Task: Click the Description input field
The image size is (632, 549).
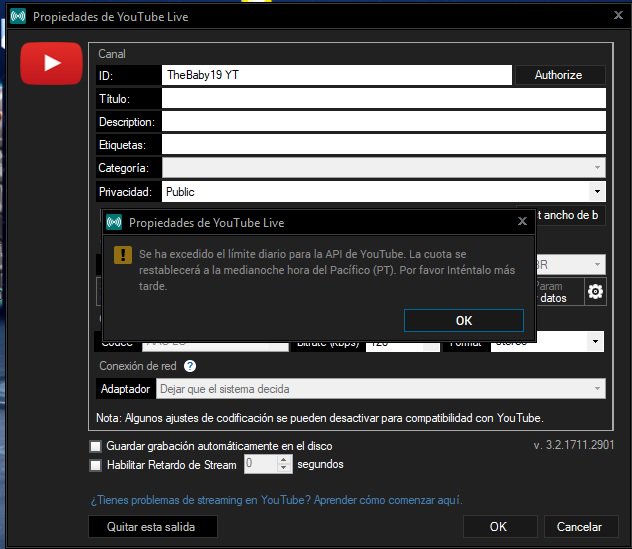Action: (x=383, y=121)
